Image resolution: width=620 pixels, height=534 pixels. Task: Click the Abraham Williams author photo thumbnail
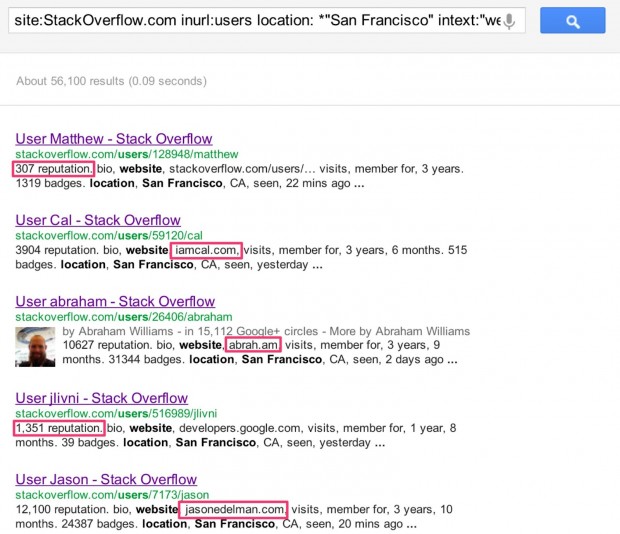tap(35, 347)
